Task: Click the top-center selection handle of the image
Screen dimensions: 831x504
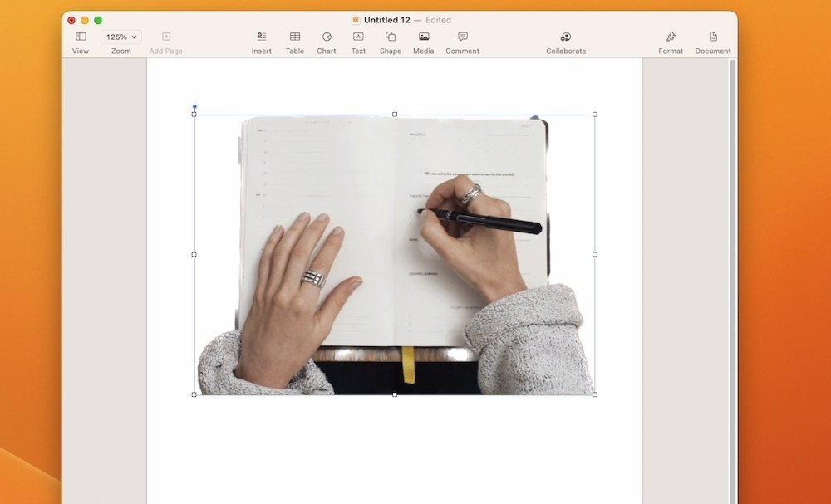Action: (x=394, y=115)
